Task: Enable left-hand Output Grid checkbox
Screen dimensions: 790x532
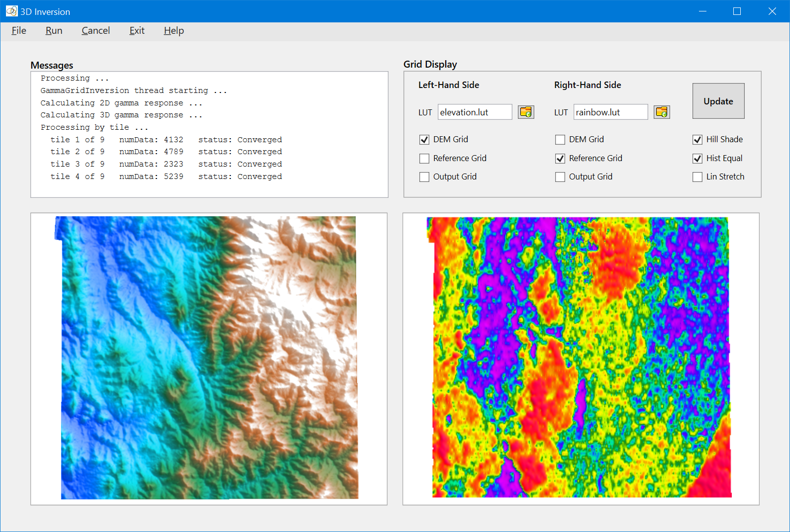Action: click(424, 177)
